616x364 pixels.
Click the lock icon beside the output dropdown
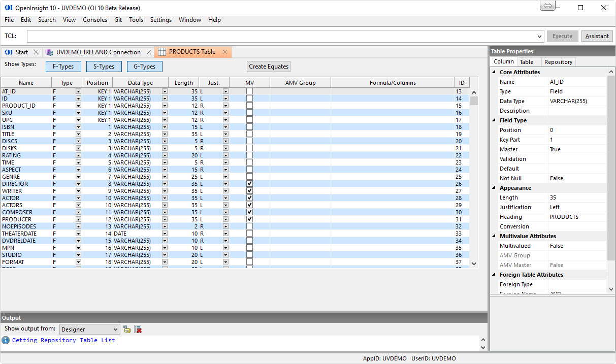tap(127, 329)
